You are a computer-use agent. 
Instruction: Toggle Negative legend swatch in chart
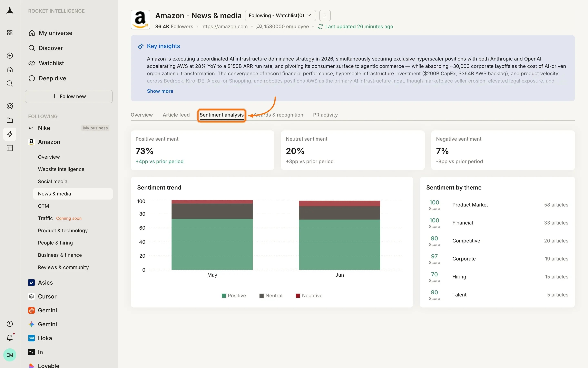[298, 295]
